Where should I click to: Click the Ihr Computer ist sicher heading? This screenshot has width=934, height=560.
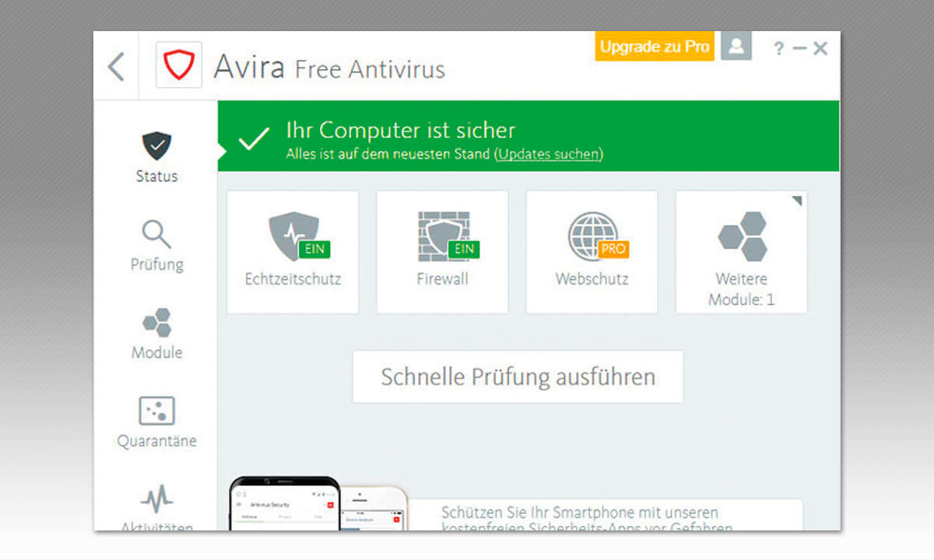(x=401, y=130)
